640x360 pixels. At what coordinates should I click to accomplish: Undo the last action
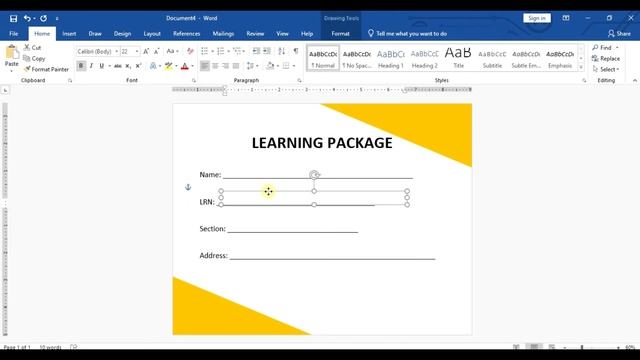pyautogui.click(x=27, y=18)
